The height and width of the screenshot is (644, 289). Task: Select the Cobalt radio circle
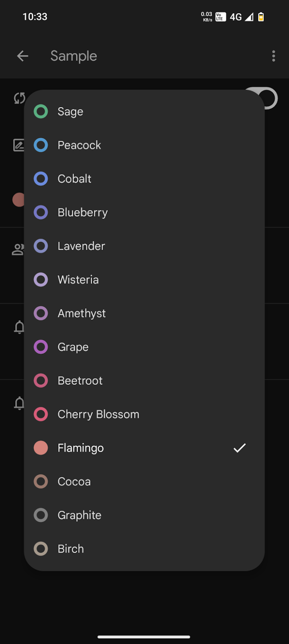pos(41,179)
